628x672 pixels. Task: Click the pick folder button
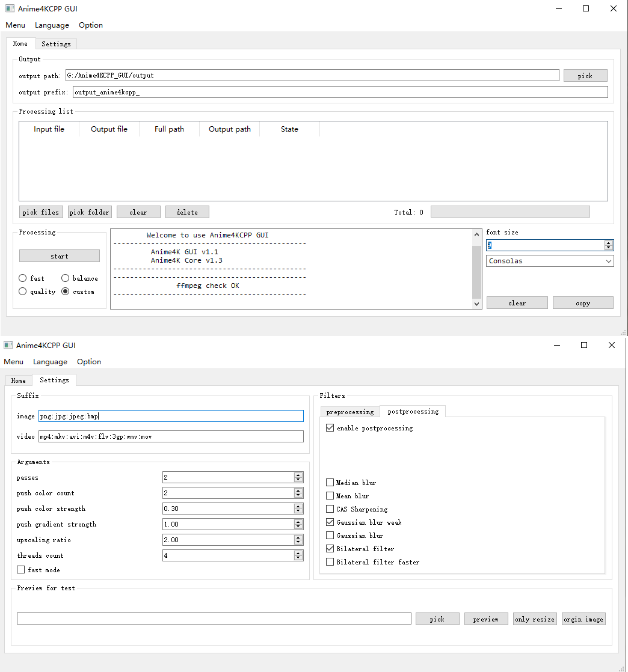(90, 212)
